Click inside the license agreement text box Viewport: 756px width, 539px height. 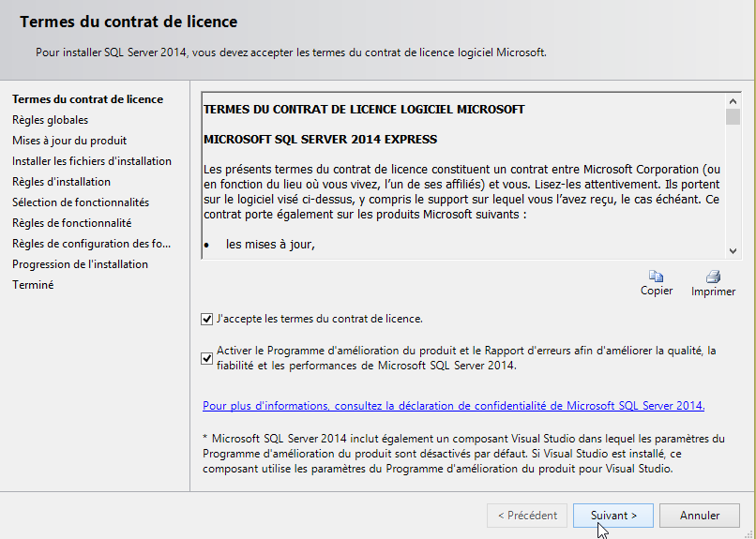tap(460, 187)
